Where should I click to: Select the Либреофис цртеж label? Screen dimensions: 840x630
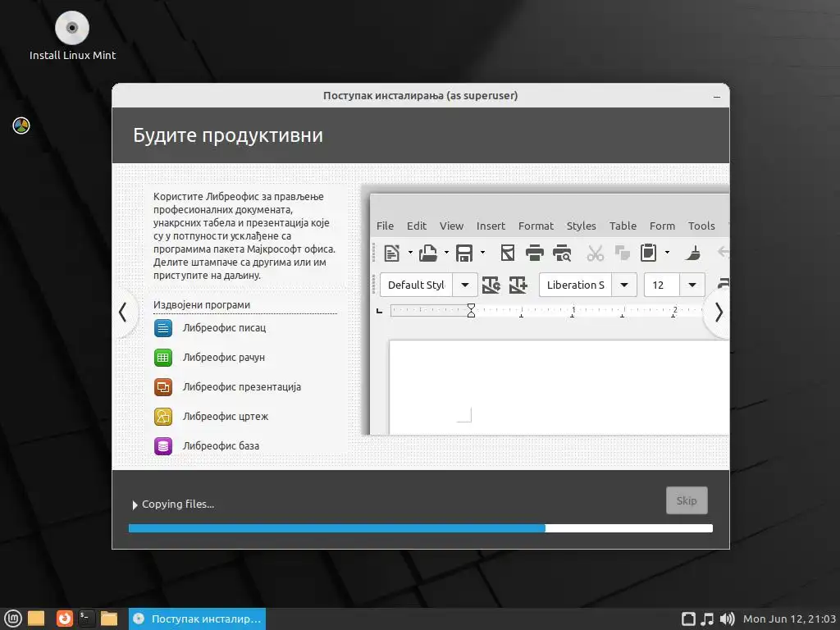click(225, 416)
